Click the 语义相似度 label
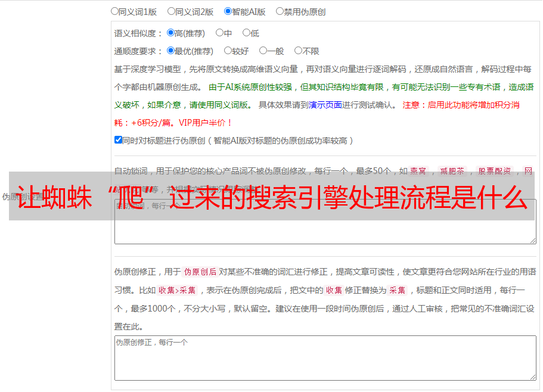This screenshot has height=392, width=543. click(x=138, y=33)
